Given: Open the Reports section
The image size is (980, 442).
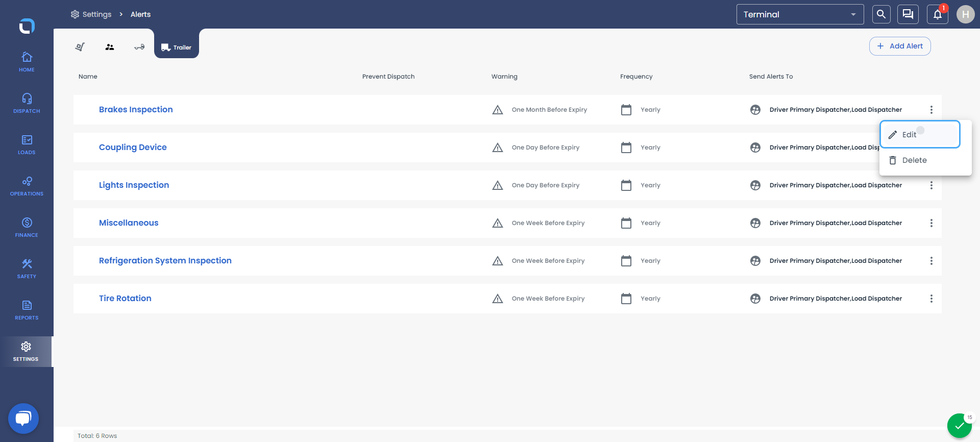Looking at the screenshot, I should (27, 310).
